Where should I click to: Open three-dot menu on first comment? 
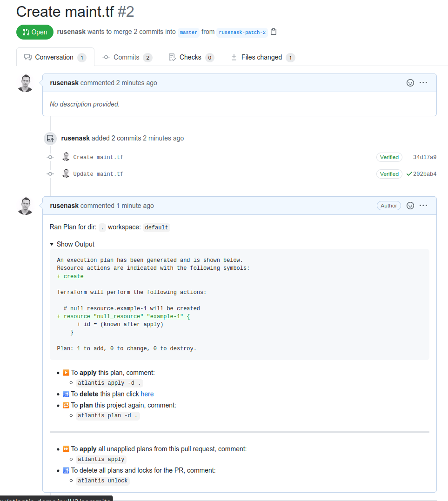(423, 83)
